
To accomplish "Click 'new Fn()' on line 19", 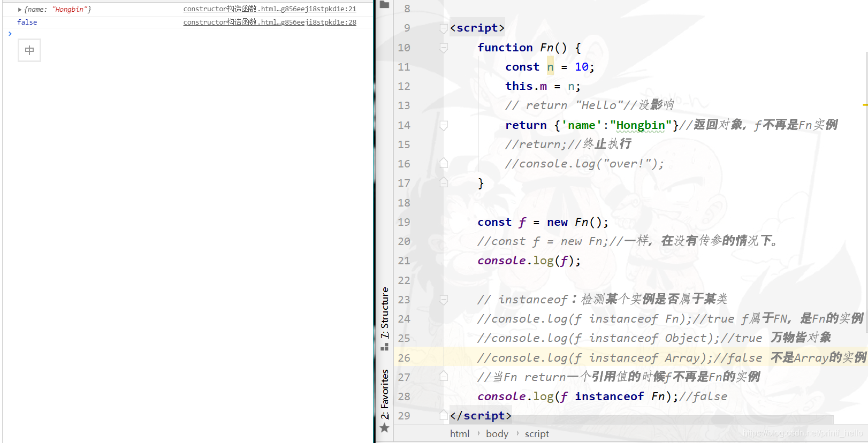I will coord(575,222).
